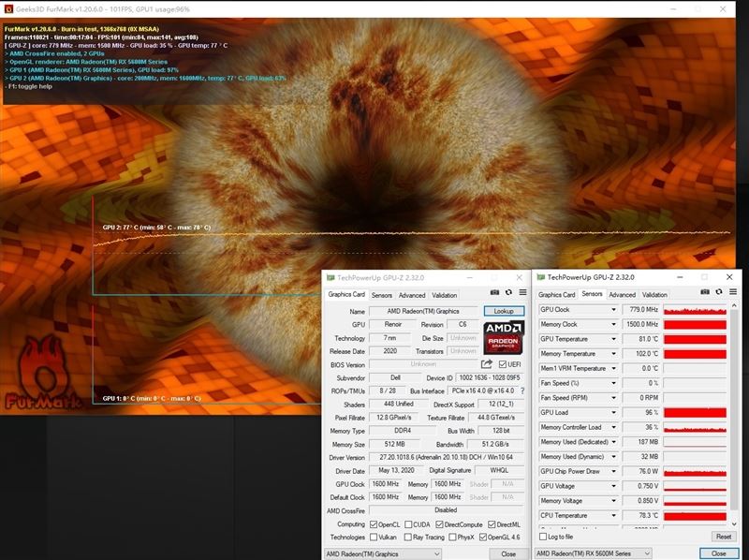749x560 pixels.
Task: Click the GPU-Z title bar icon in sensors window
Action: pyautogui.click(x=541, y=277)
